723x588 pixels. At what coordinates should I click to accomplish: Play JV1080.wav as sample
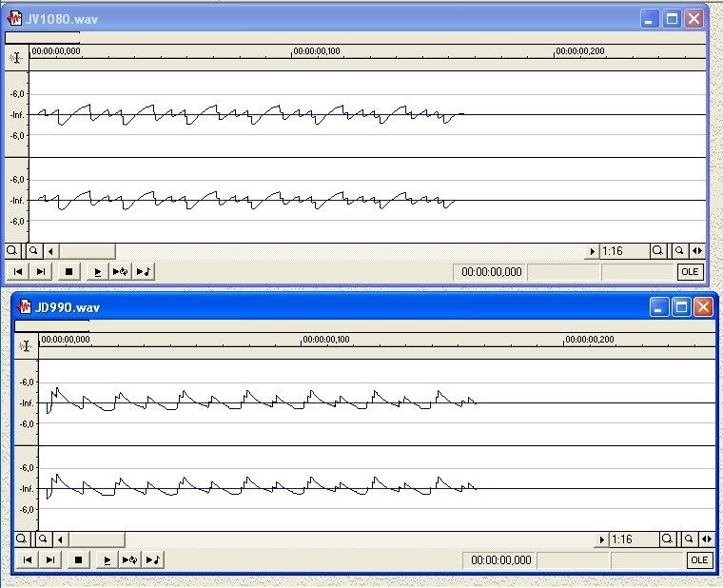[x=144, y=271]
